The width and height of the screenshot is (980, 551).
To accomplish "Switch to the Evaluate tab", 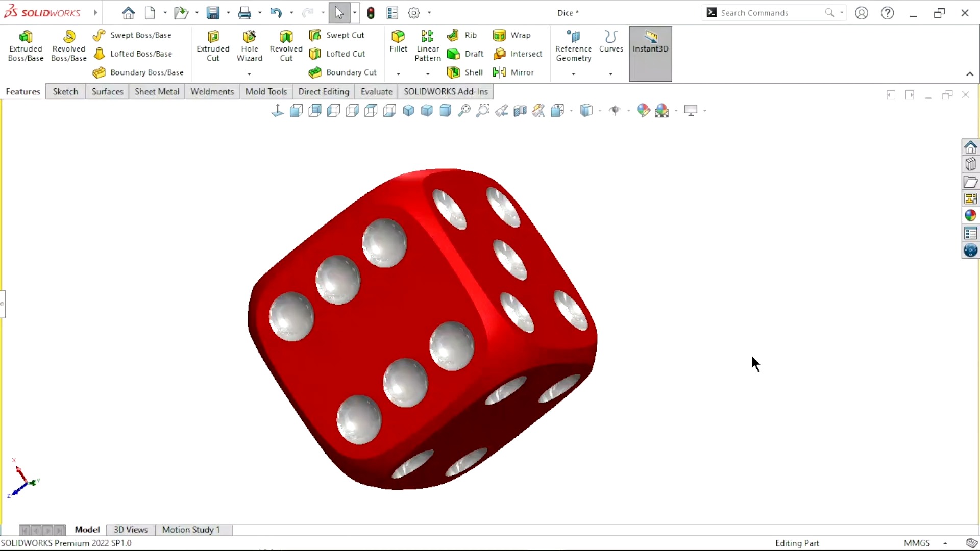I will click(x=377, y=91).
